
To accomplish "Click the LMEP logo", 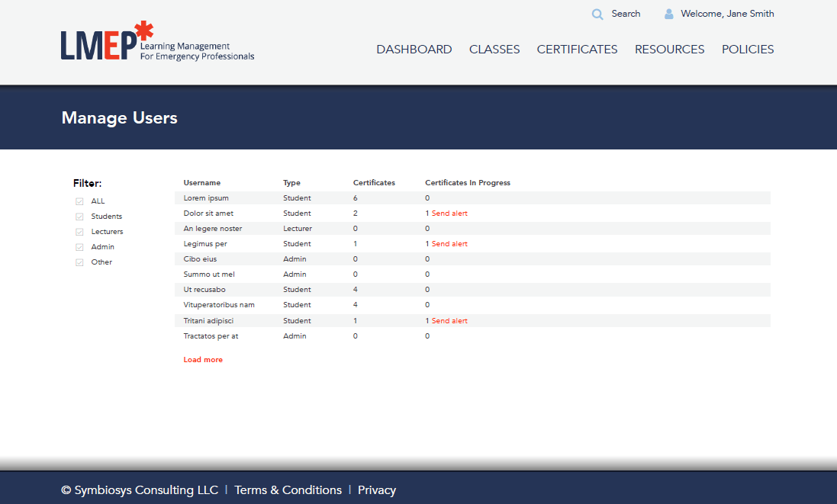I will [157, 41].
